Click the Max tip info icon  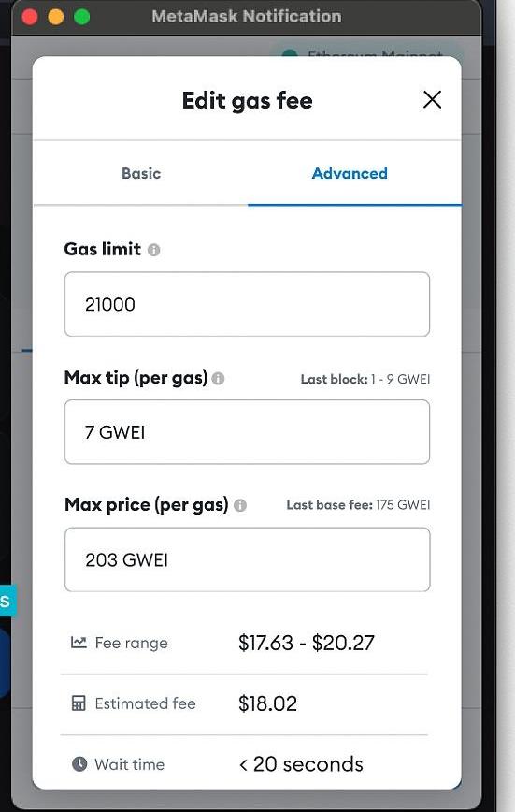219,379
